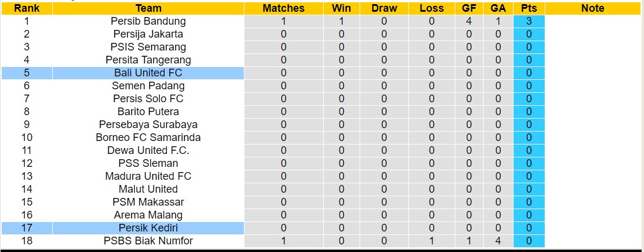Sort by the Pts column header
Screen dimensions: 644x252
tap(529, 8)
